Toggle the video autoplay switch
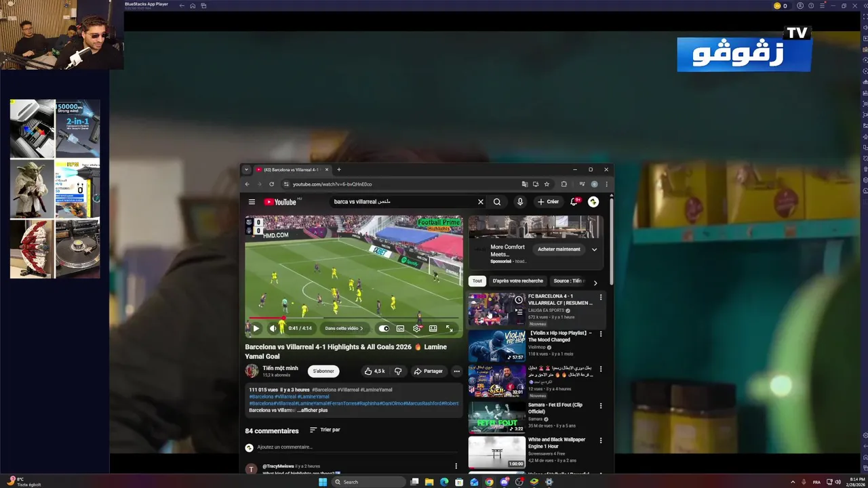868x488 pixels. 384,329
